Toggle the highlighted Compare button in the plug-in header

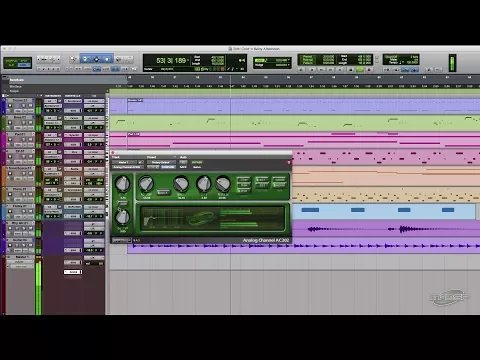tap(168, 167)
